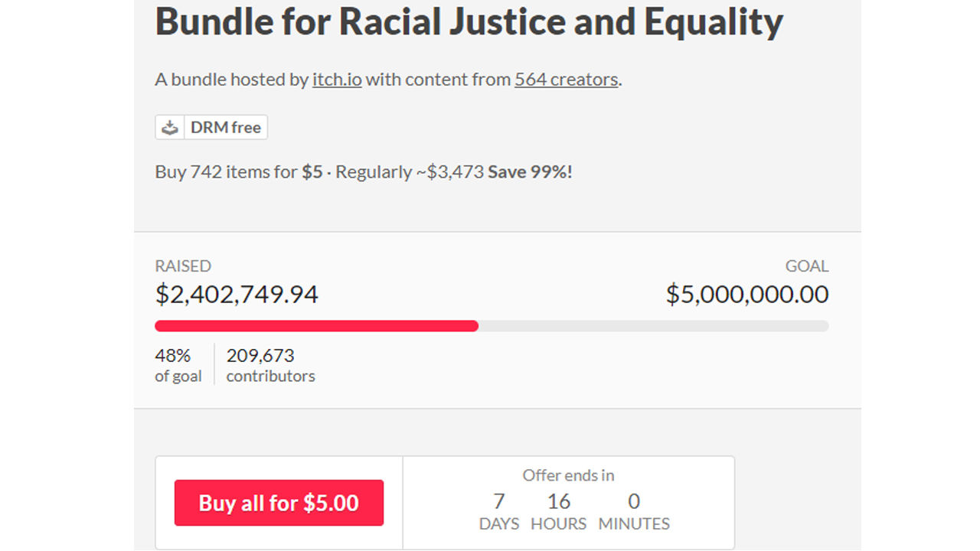Click the 7 DAYS countdown value
Viewport: 980px width, 551px height.
[x=499, y=511]
